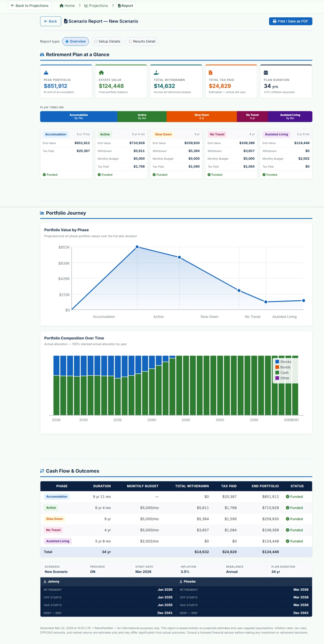This screenshot has height=644, width=324.
Task: Click the Estate Value house icon
Action: click(101, 73)
